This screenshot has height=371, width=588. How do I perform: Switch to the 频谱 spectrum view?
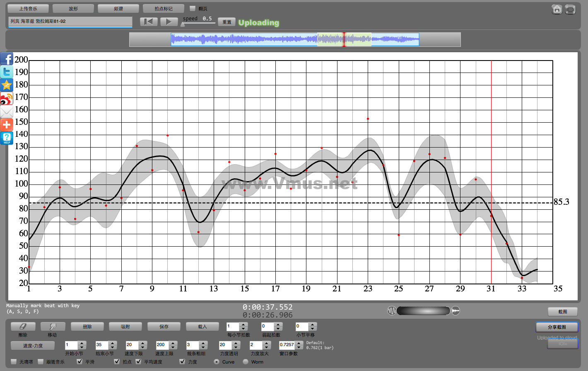click(118, 8)
